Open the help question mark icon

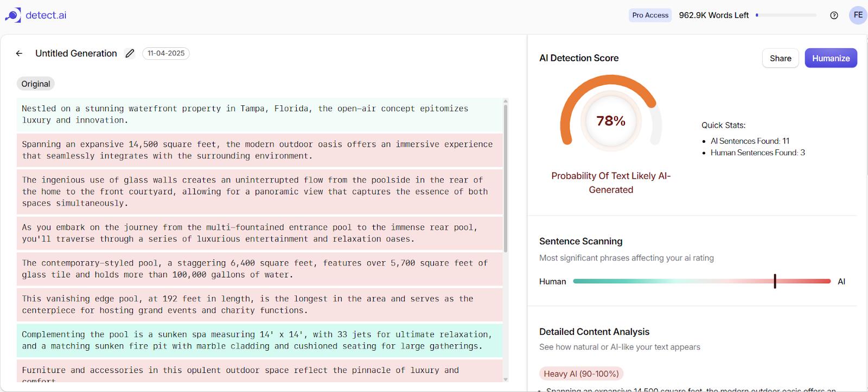pos(834,15)
